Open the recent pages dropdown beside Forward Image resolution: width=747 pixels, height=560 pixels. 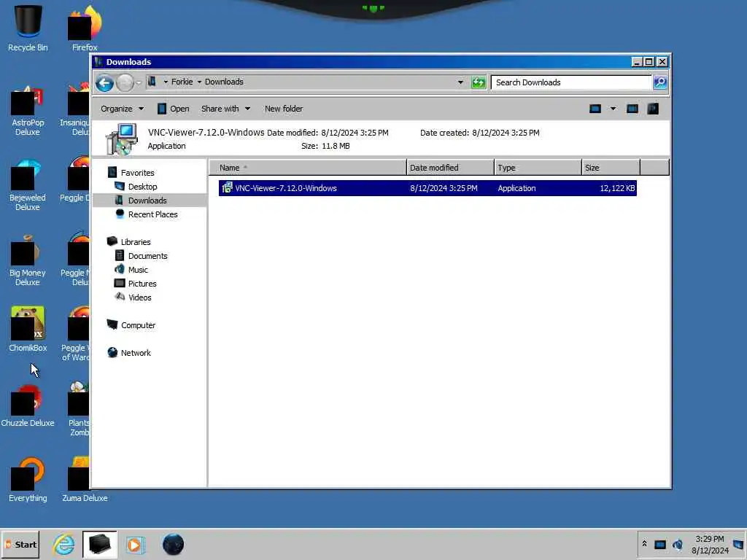(x=139, y=83)
